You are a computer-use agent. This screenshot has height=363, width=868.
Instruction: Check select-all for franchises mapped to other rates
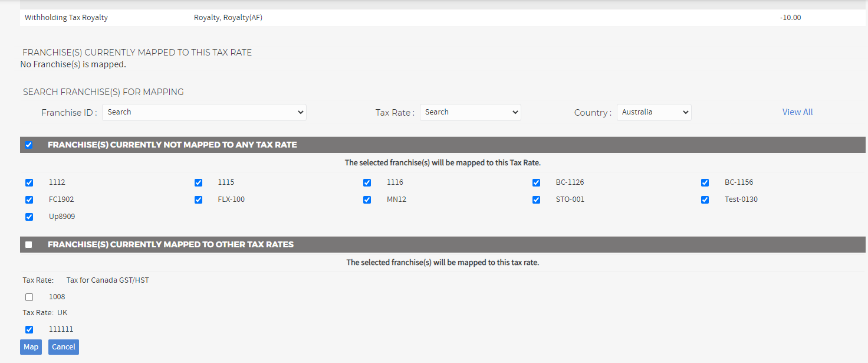point(29,245)
